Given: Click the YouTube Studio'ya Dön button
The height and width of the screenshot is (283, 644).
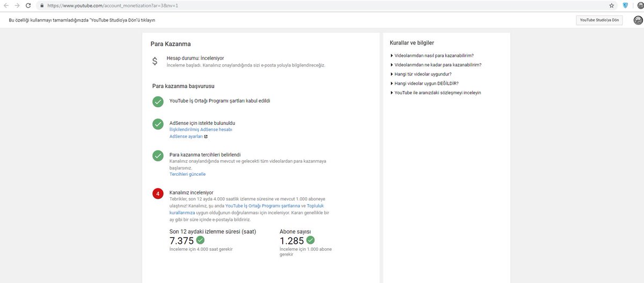Looking at the screenshot, I should coord(599,20).
